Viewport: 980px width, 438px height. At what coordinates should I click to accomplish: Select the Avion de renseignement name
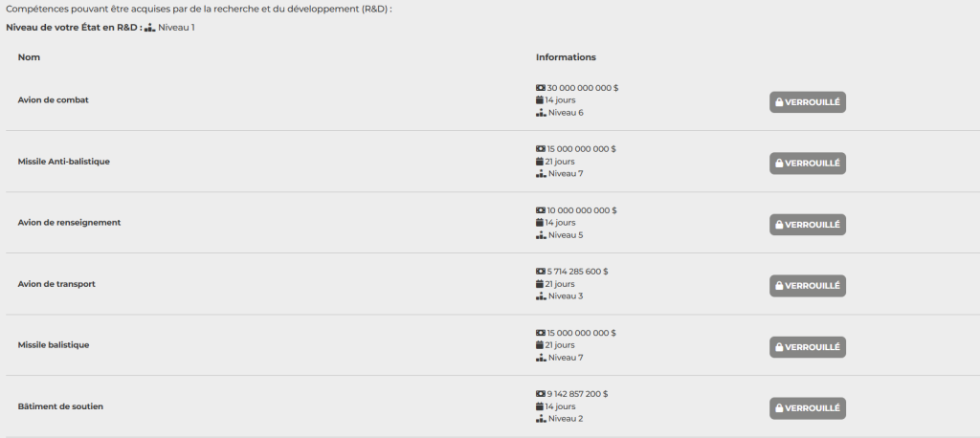tap(69, 223)
